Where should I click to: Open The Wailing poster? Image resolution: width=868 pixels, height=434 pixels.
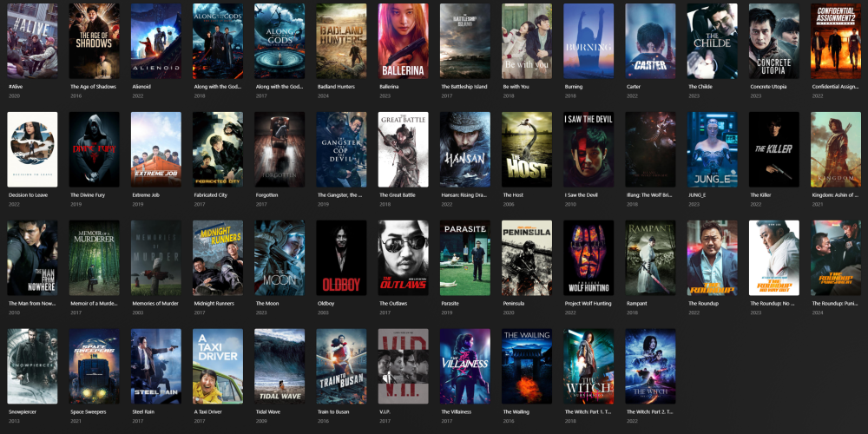(527, 366)
